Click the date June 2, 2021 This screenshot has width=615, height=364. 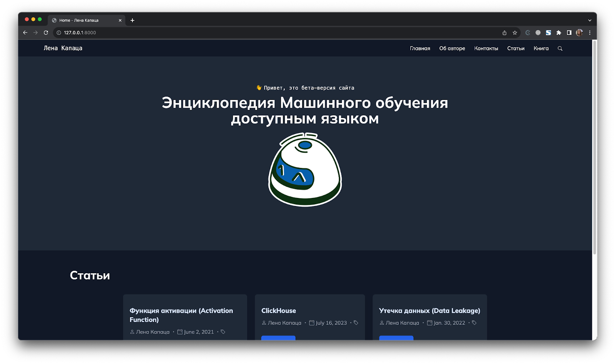coord(199,332)
